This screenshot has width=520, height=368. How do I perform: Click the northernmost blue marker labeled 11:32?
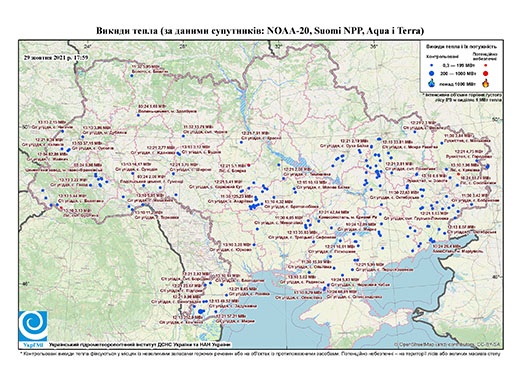click(132, 76)
